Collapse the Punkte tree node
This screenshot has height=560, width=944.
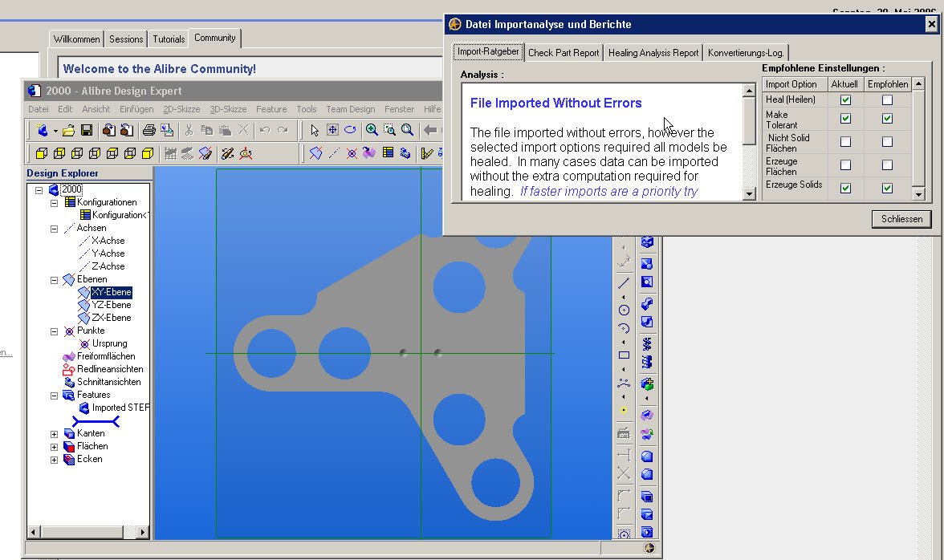[x=55, y=331]
